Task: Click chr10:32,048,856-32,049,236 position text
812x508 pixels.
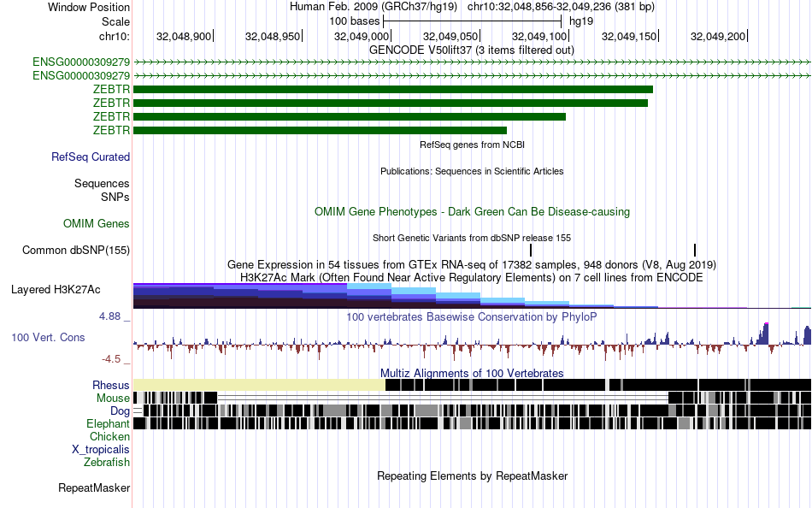Action: point(561,7)
